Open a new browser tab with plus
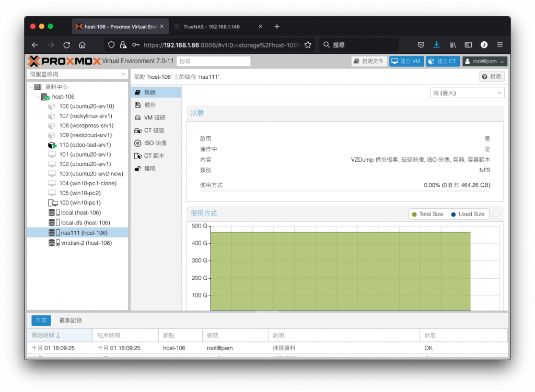 (277, 27)
